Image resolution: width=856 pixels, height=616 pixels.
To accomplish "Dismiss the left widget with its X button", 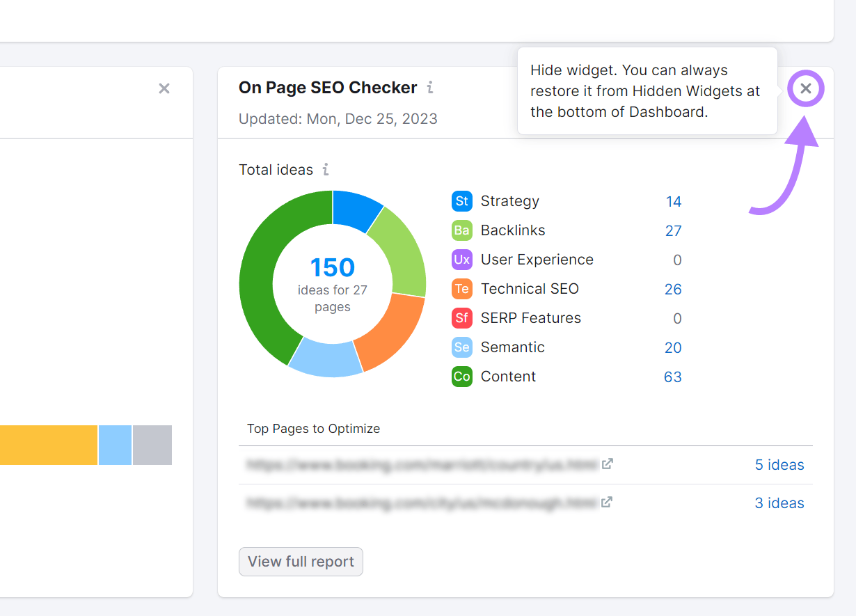I will [x=164, y=88].
